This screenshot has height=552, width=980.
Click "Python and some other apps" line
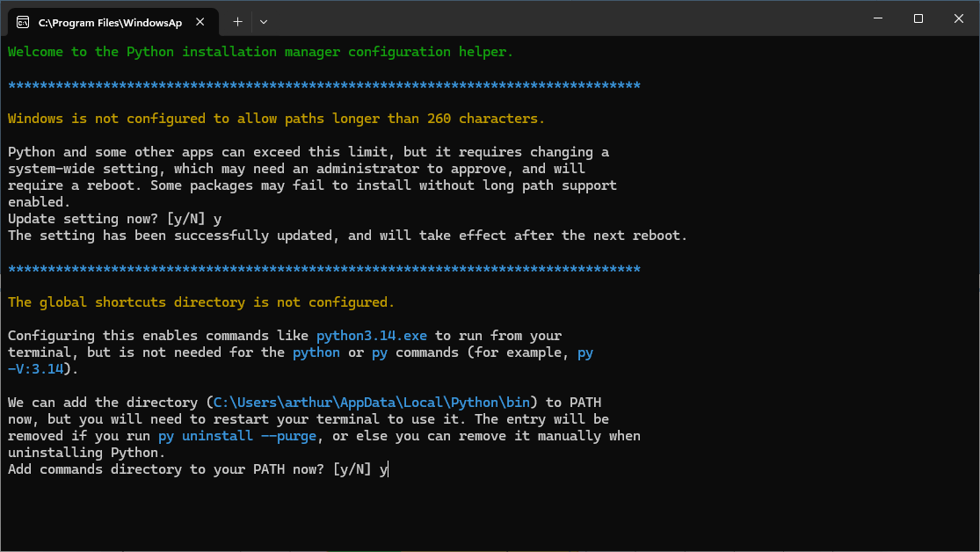309,153
